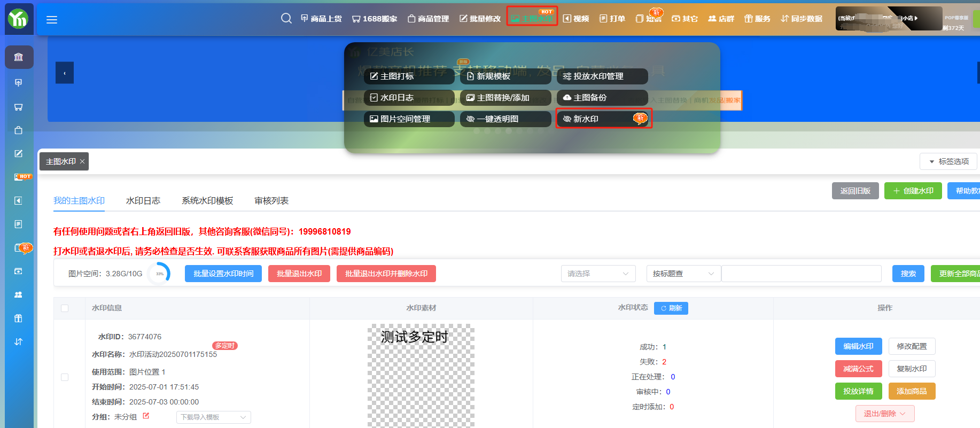Expand the 退出/删除 dropdown button

(x=884, y=414)
